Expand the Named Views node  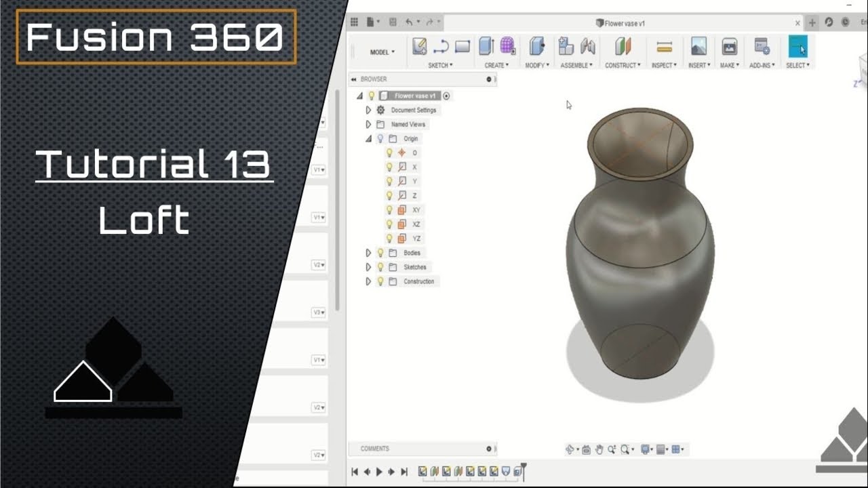pos(368,124)
